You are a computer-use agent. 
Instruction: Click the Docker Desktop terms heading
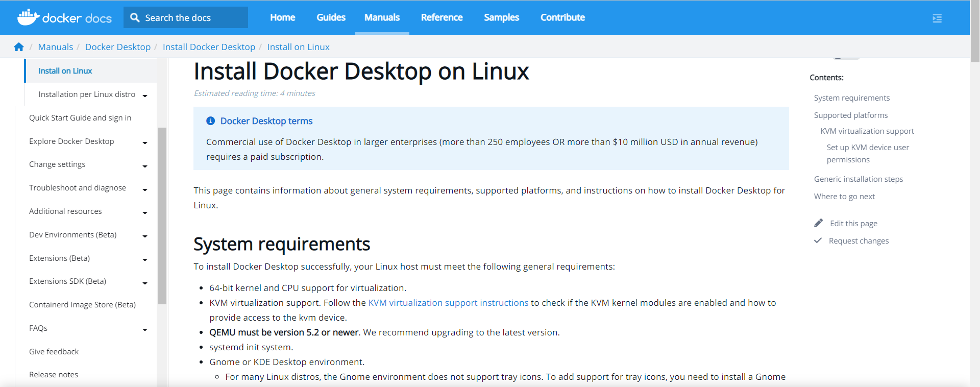pos(266,121)
